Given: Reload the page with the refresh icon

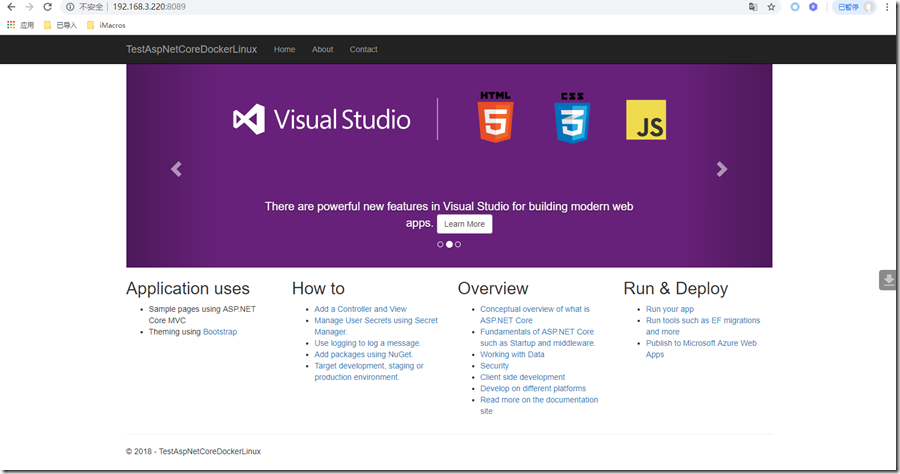Looking at the screenshot, I should 48,7.
